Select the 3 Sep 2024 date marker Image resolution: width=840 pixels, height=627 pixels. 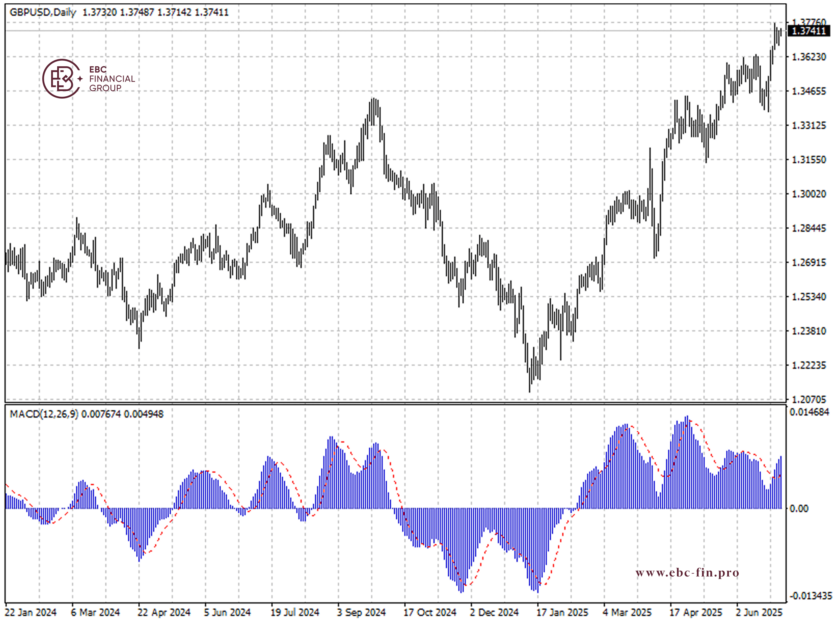click(x=361, y=613)
